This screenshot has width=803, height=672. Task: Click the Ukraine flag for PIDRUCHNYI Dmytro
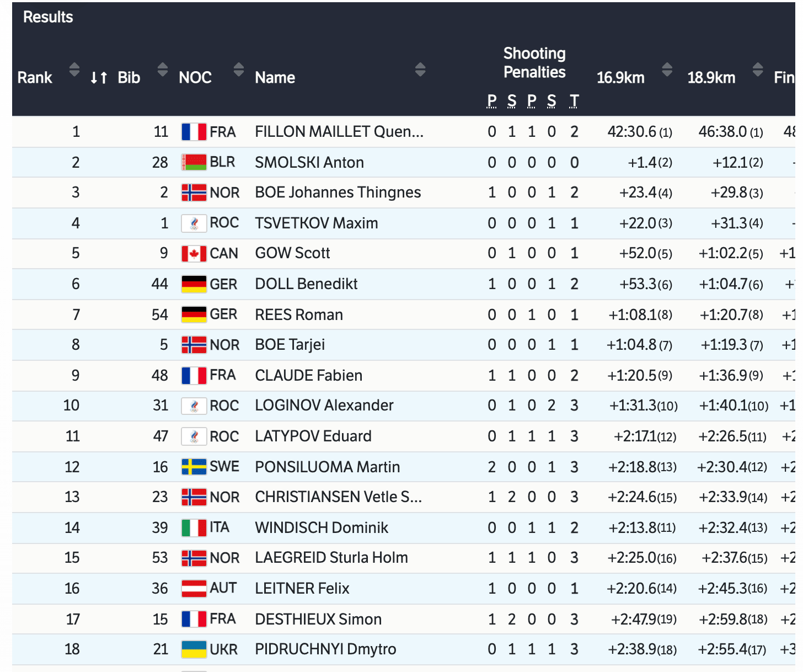coord(194,649)
